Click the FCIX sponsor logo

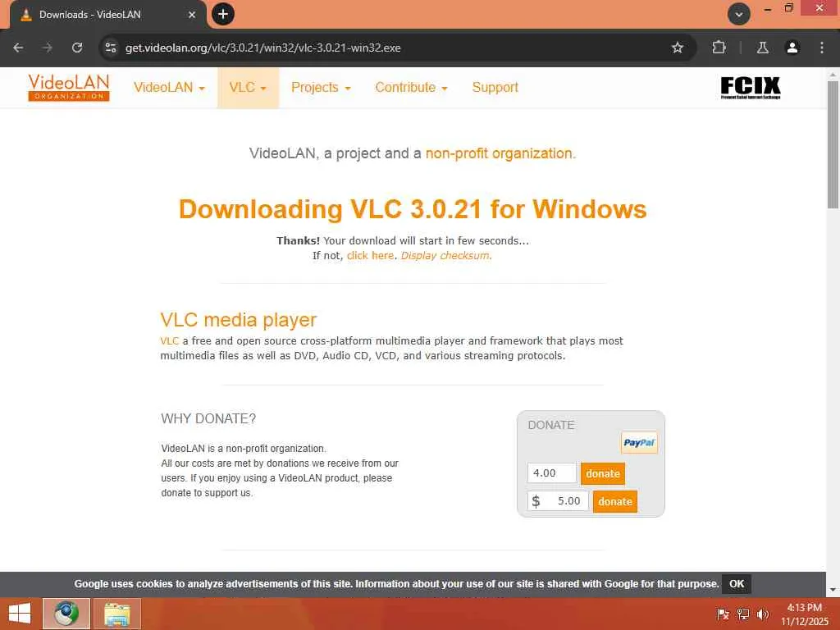[x=750, y=87]
